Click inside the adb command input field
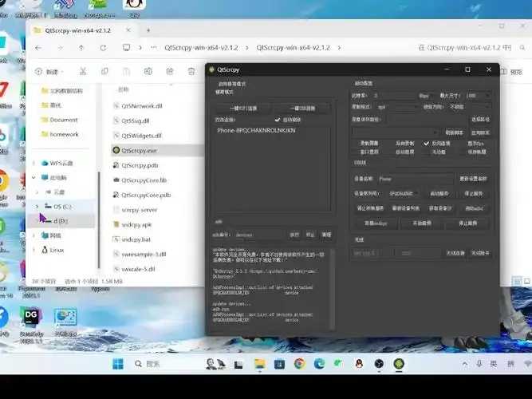This screenshot has height=399, width=532. point(259,235)
